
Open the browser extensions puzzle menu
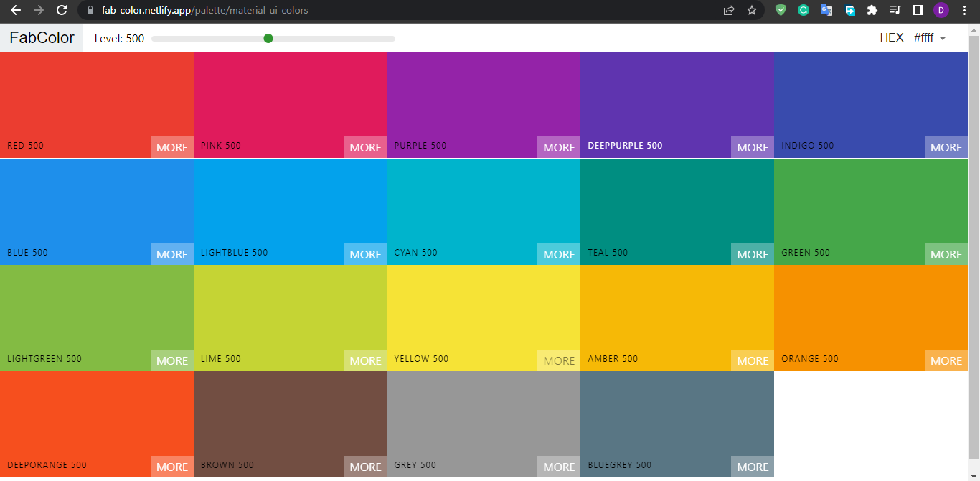pos(872,10)
